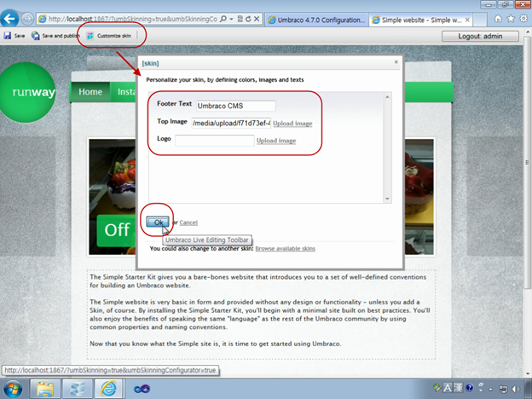The width and height of the screenshot is (532, 399).
Task: Open browser Tools gear icon
Action: [523, 19]
